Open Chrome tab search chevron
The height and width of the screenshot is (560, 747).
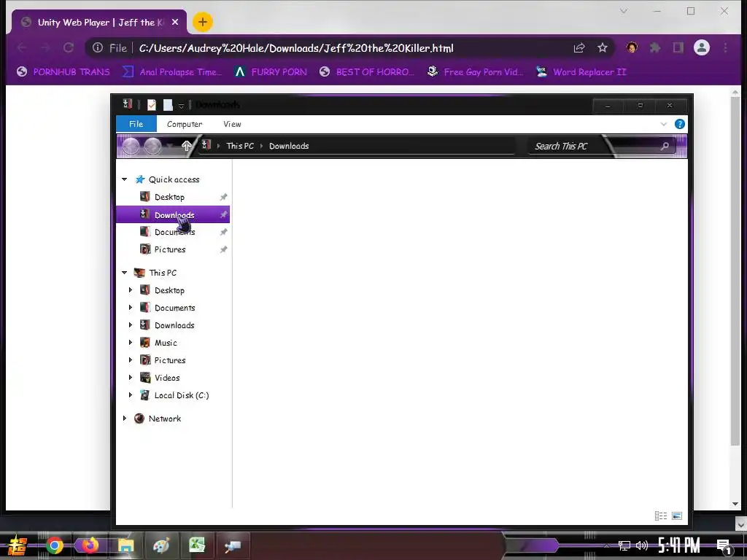pos(623,10)
